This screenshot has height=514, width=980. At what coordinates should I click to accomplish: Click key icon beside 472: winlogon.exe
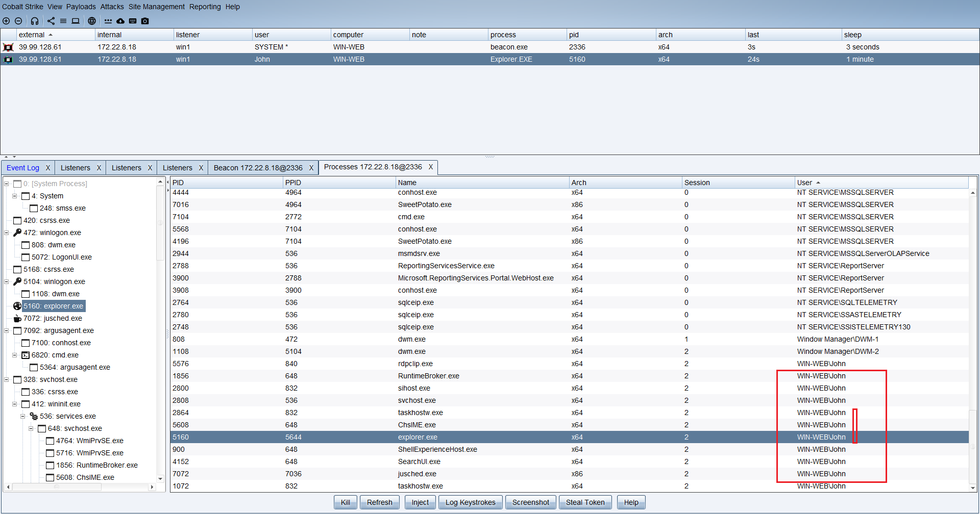(x=17, y=233)
